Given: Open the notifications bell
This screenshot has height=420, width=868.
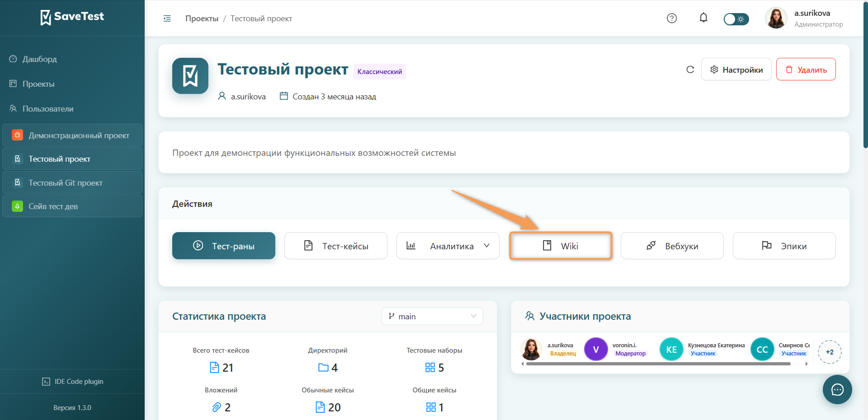Looking at the screenshot, I should click(x=703, y=18).
